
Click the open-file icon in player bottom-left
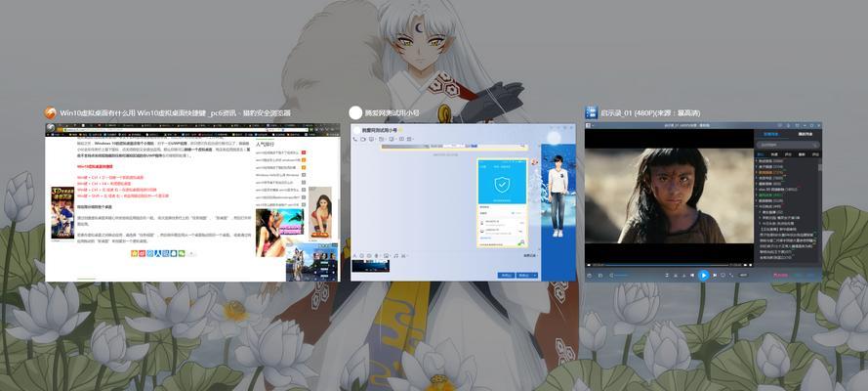click(589, 276)
